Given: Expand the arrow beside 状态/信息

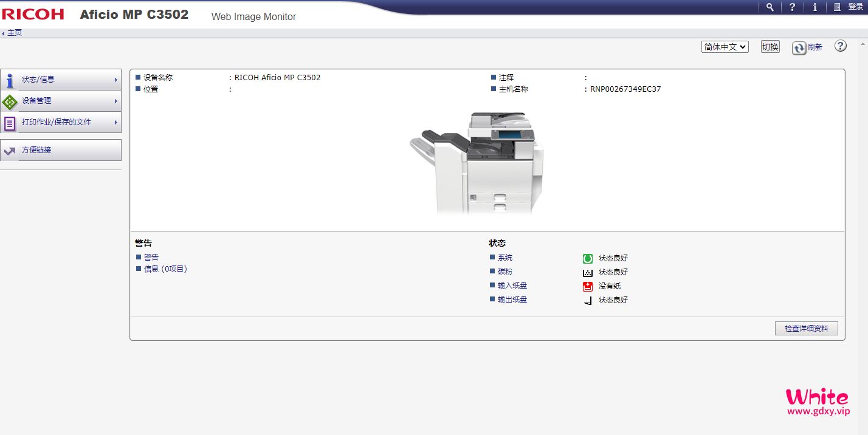Looking at the screenshot, I should 115,80.
